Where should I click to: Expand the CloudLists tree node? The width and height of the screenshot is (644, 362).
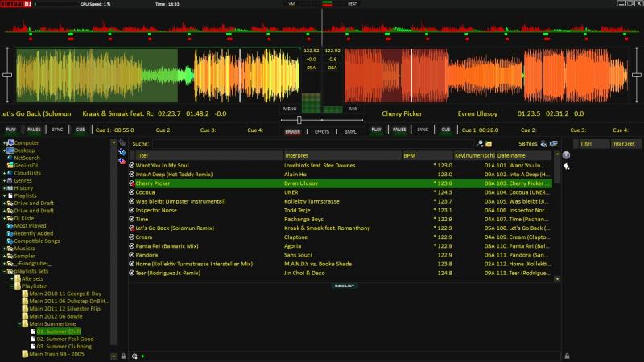(5, 173)
